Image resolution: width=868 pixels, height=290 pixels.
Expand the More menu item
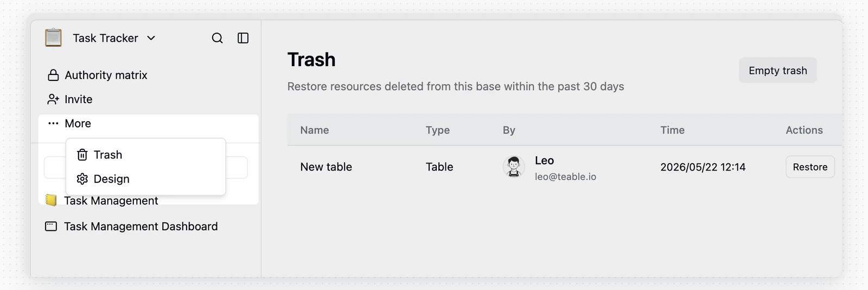(x=148, y=123)
